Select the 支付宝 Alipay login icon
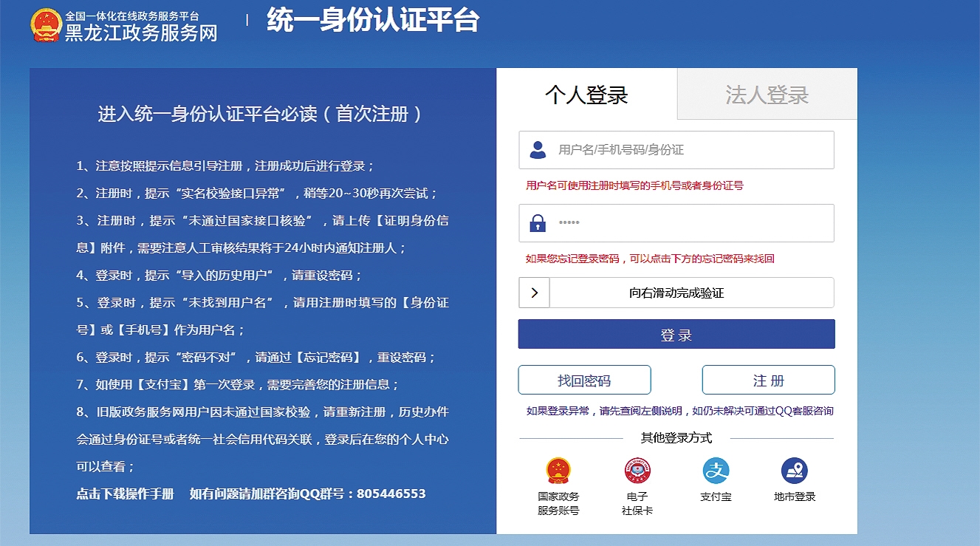The image size is (980, 546). pyautogui.click(x=716, y=471)
